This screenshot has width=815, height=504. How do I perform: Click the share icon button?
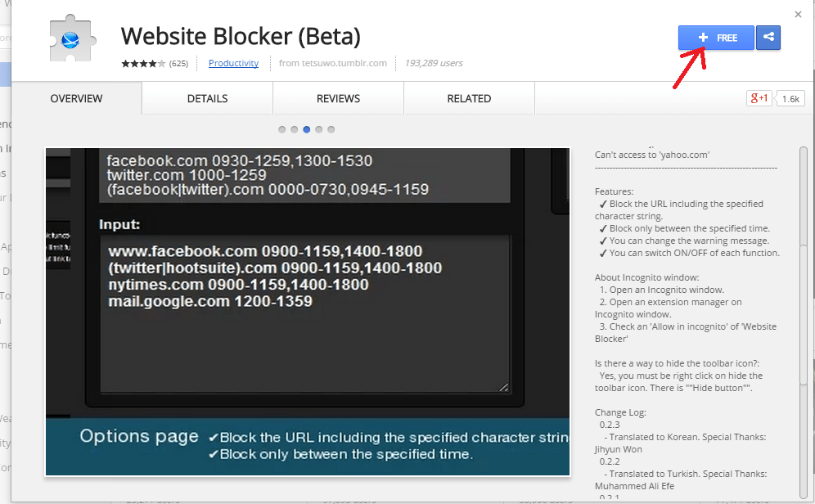(768, 38)
